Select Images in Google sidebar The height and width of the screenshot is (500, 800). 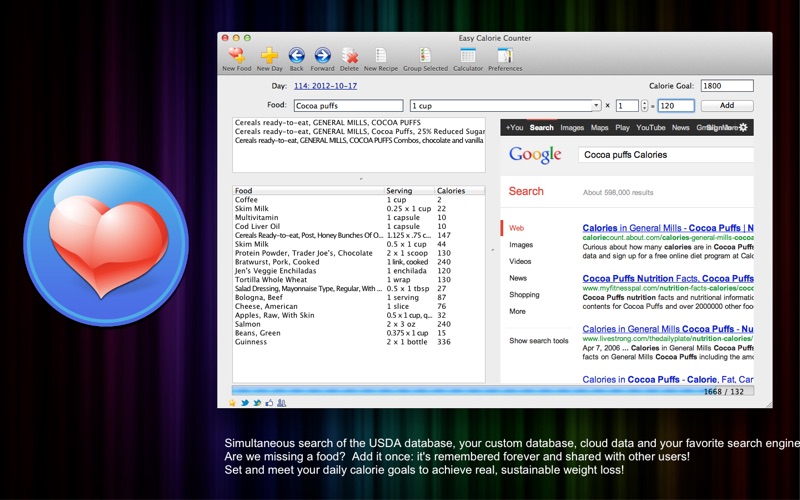click(x=521, y=245)
